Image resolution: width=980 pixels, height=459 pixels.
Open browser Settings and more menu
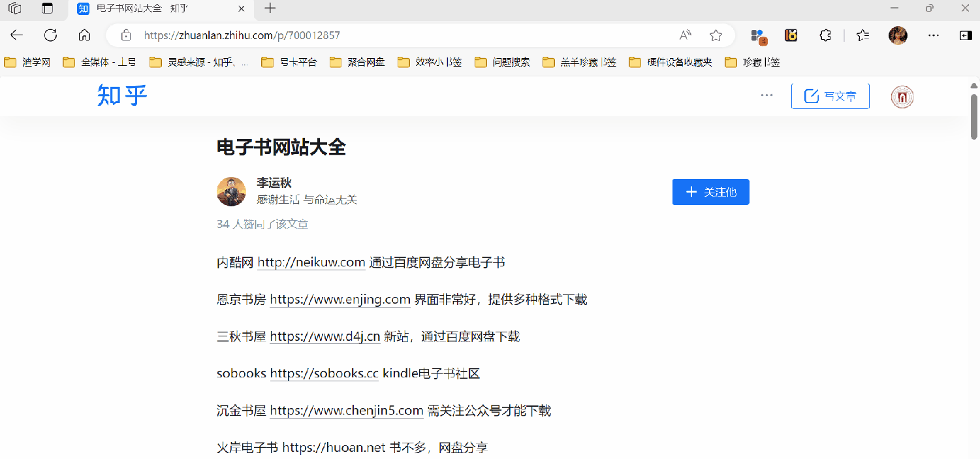pyautogui.click(x=933, y=35)
